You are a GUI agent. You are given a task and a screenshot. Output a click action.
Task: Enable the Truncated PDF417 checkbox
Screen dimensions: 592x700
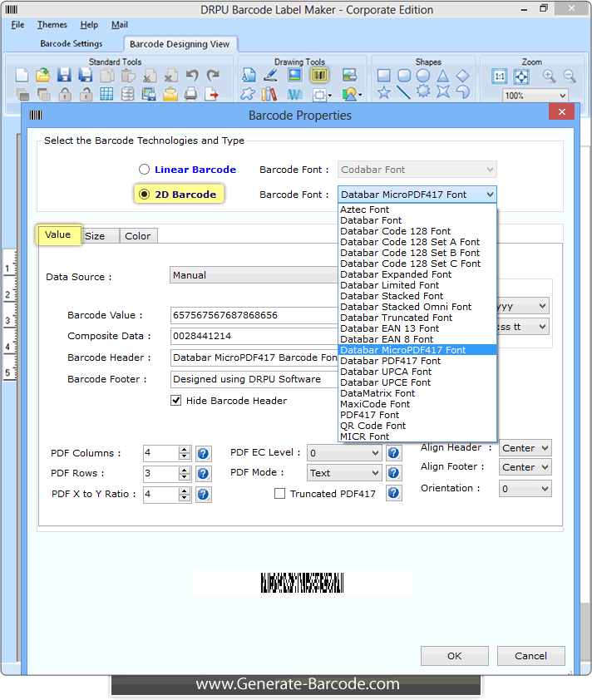(x=280, y=494)
